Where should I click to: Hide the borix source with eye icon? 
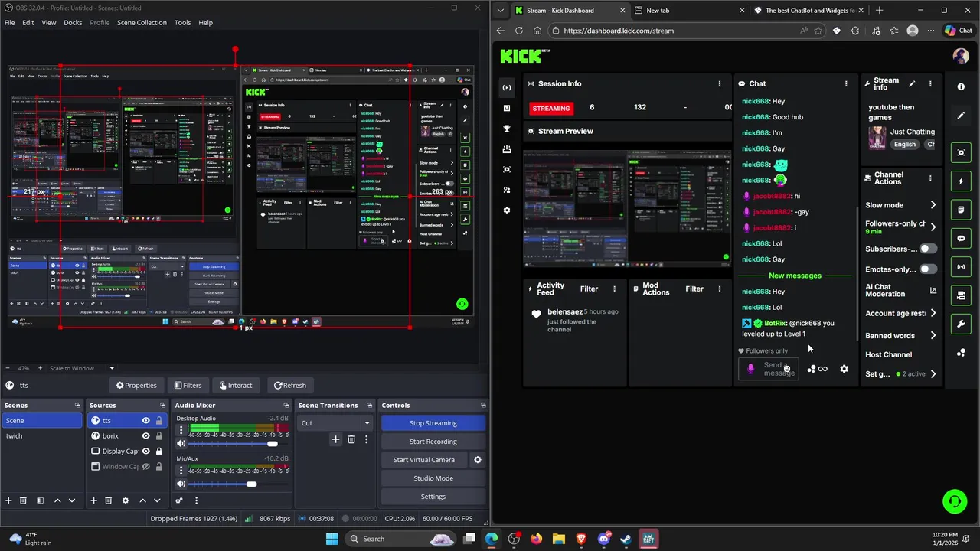[x=145, y=435]
